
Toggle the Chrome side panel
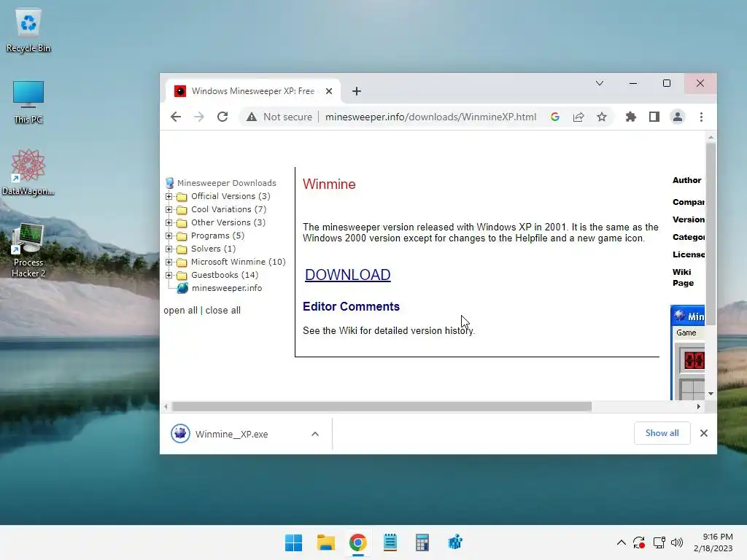654,117
